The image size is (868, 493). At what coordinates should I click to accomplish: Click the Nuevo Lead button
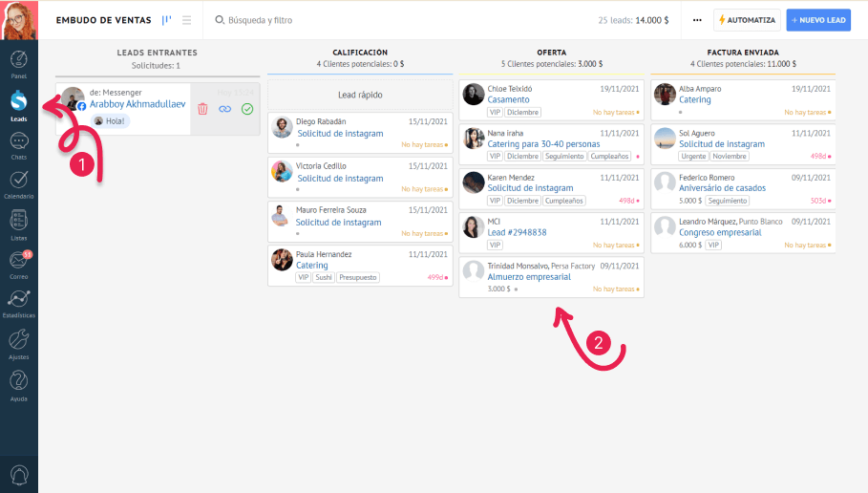(817, 20)
